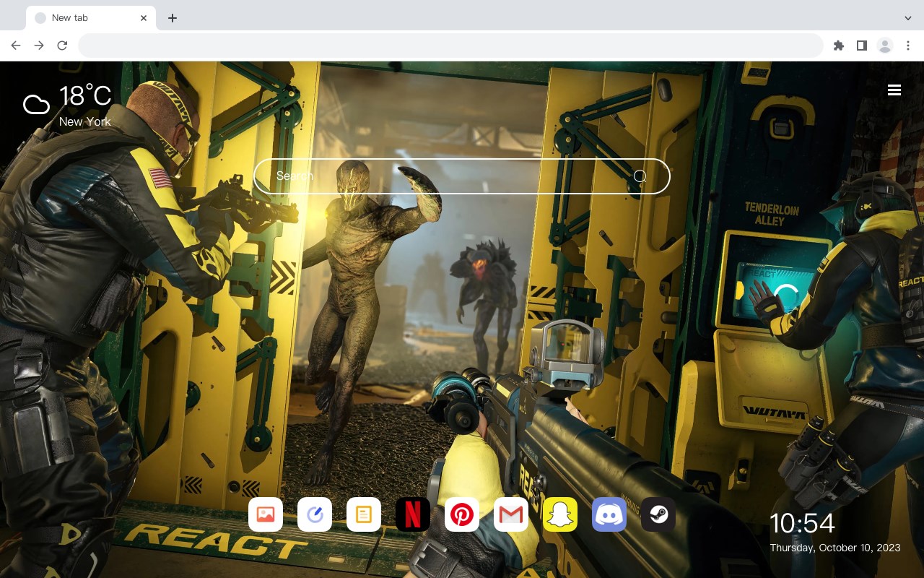Close the New tab tab

coord(144,18)
